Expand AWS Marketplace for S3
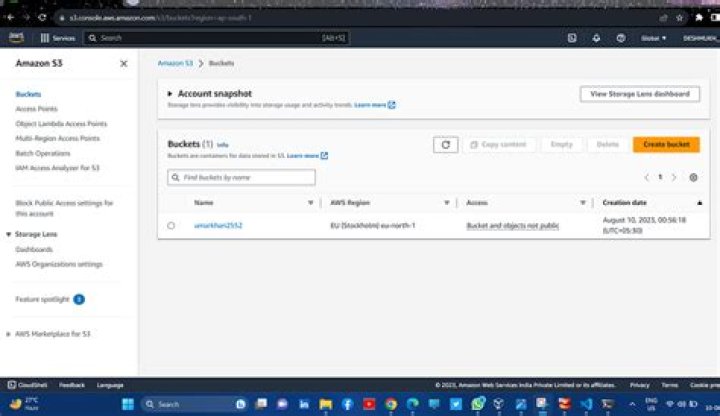 [8, 334]
